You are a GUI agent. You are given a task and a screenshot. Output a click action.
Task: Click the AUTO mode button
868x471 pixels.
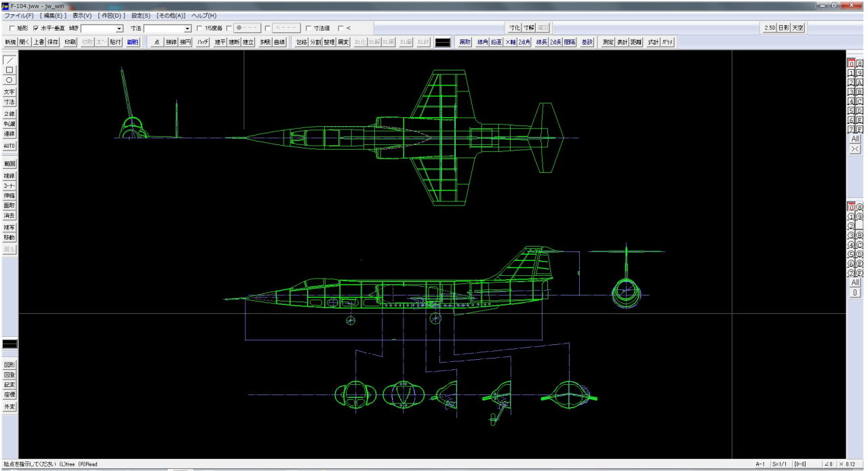pyautogui.click(x=9, y=146)
